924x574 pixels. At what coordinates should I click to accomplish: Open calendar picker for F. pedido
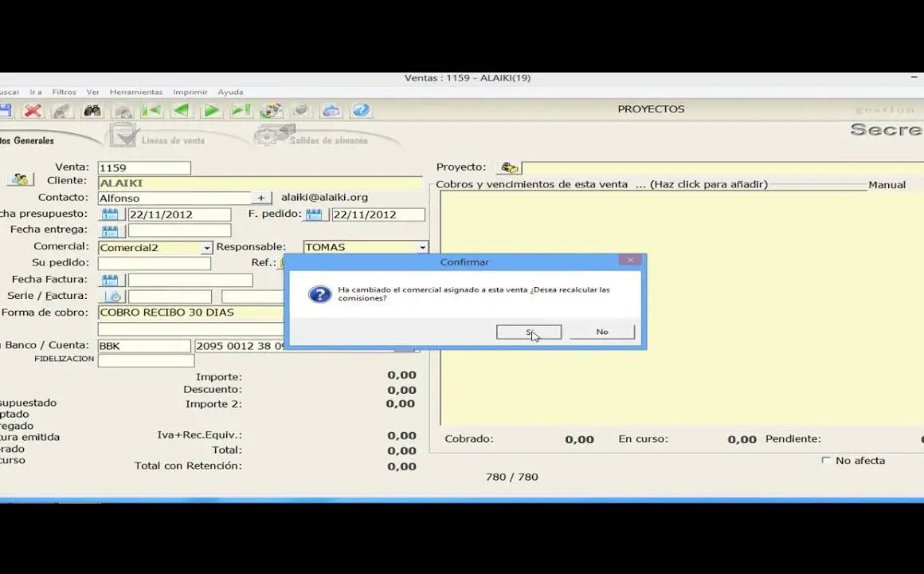click(x=314, y=214)
